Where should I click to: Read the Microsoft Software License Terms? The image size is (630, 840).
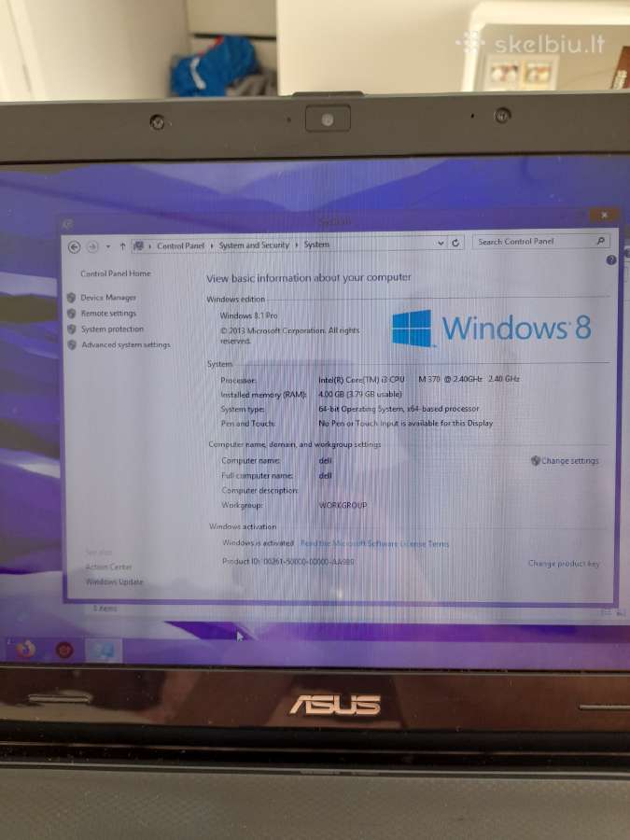click(374, 544)
